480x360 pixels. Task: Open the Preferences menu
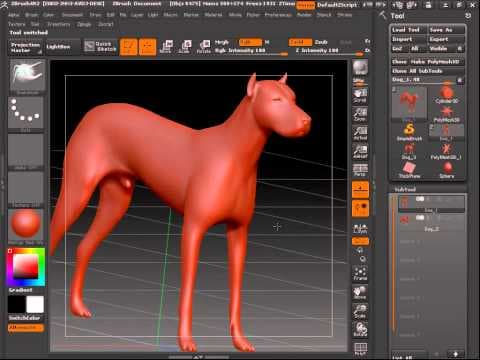pyautogui.click(x=278, y=15)
